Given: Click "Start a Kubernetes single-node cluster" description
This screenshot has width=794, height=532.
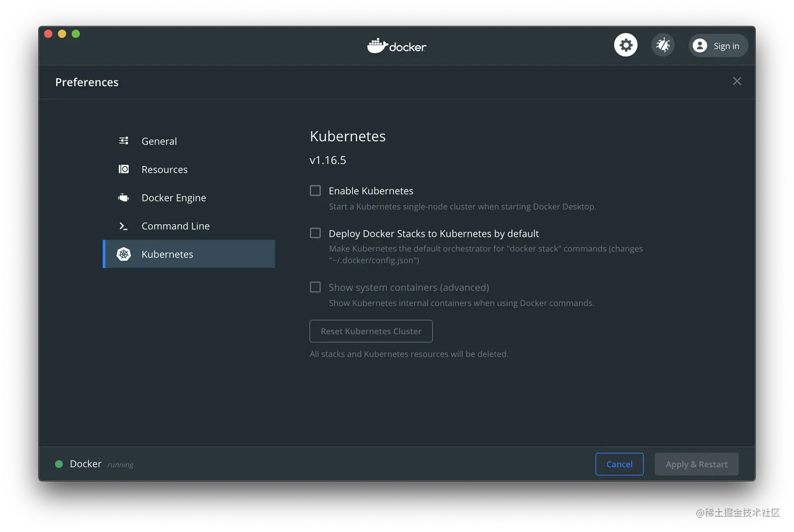Looking at the screenshot, I should 463,207.
